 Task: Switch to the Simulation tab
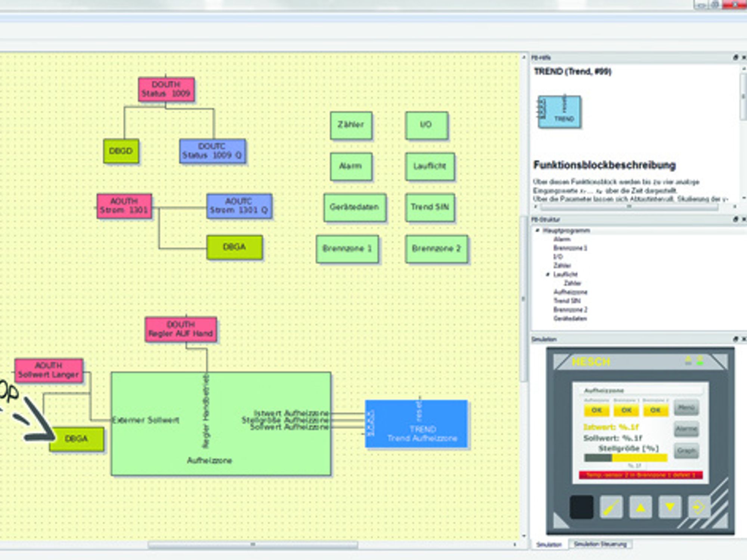pos(549,545)
